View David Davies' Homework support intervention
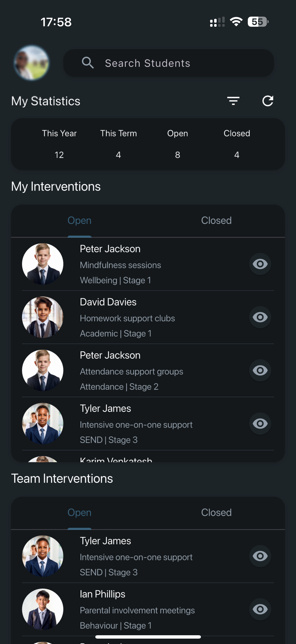Viewport: 296px width, 644px height. [260, 317]
